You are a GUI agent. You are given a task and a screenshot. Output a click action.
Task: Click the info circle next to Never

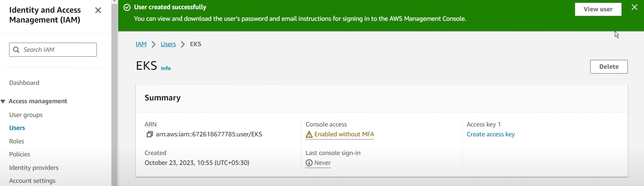pos(309,163)
